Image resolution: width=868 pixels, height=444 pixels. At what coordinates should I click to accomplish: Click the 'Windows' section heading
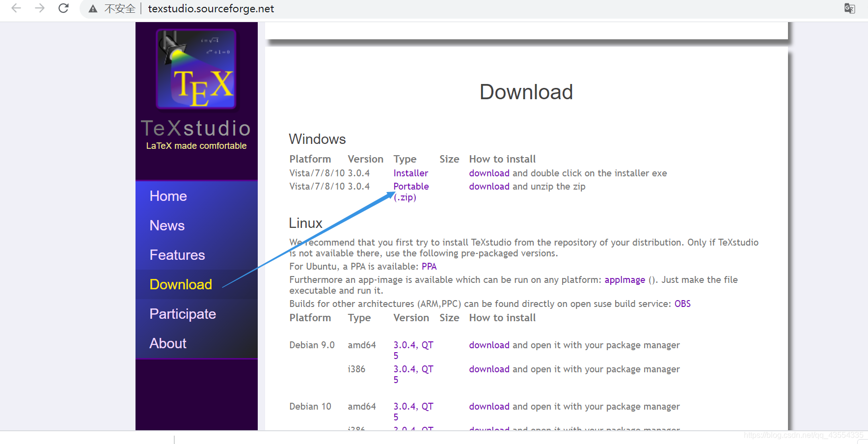pyautogui.click(x=317, y=139)
